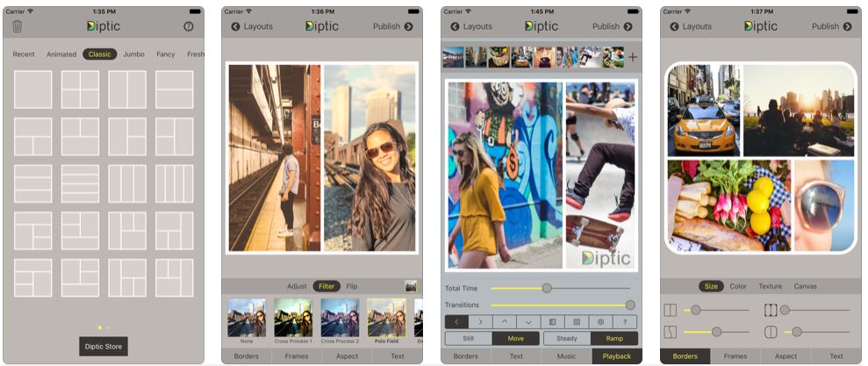Set motion to Still
The image size is (868, 366).
(x=469, y=338)
